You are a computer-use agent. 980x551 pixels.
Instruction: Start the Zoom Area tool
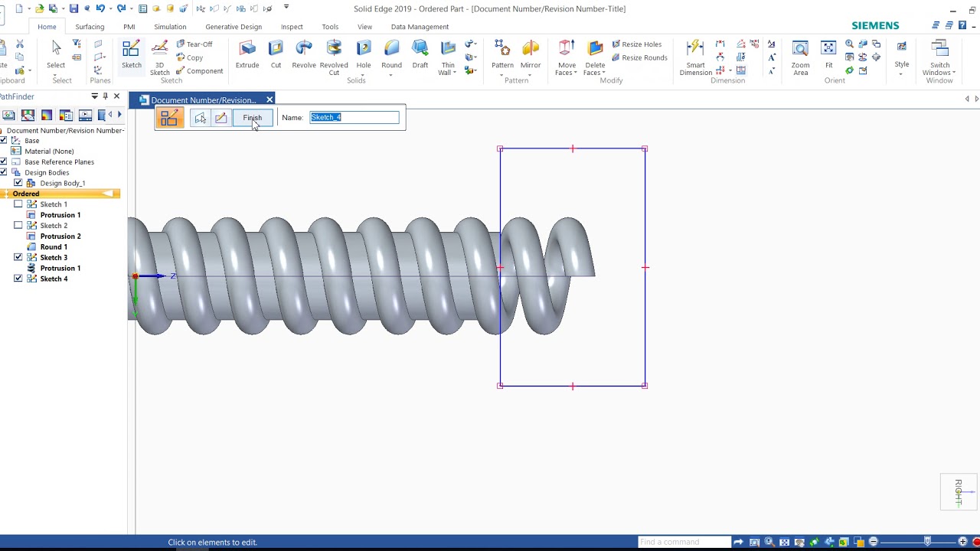(x=800, y=57)
